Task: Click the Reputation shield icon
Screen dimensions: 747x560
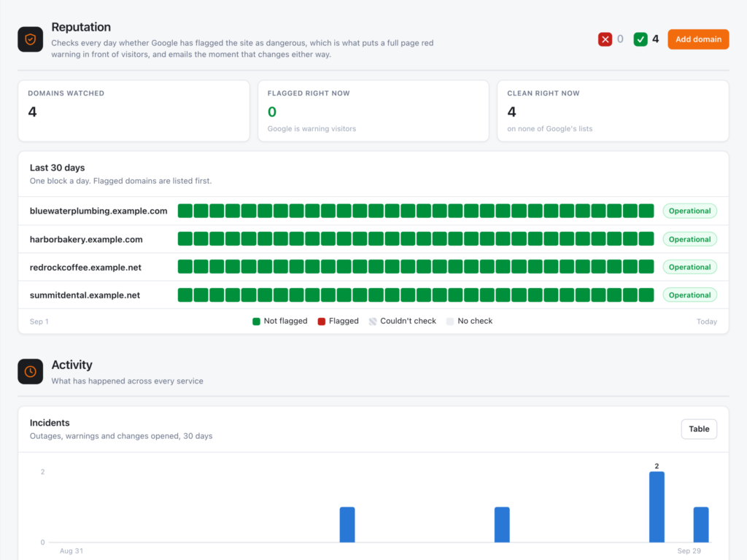Action: click(31, 39)
